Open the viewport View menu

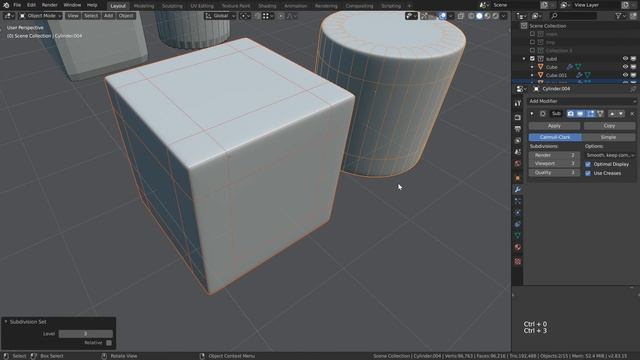point(73,16)
